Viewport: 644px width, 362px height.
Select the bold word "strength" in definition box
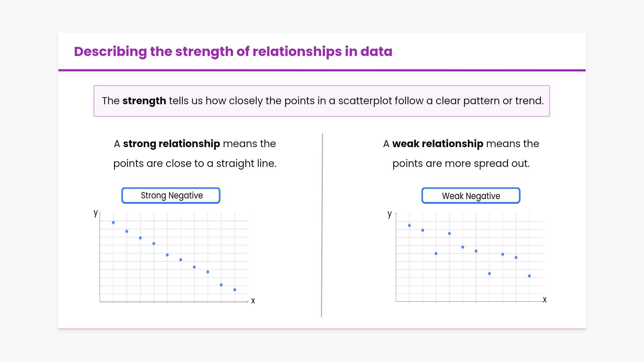(144, 101)
